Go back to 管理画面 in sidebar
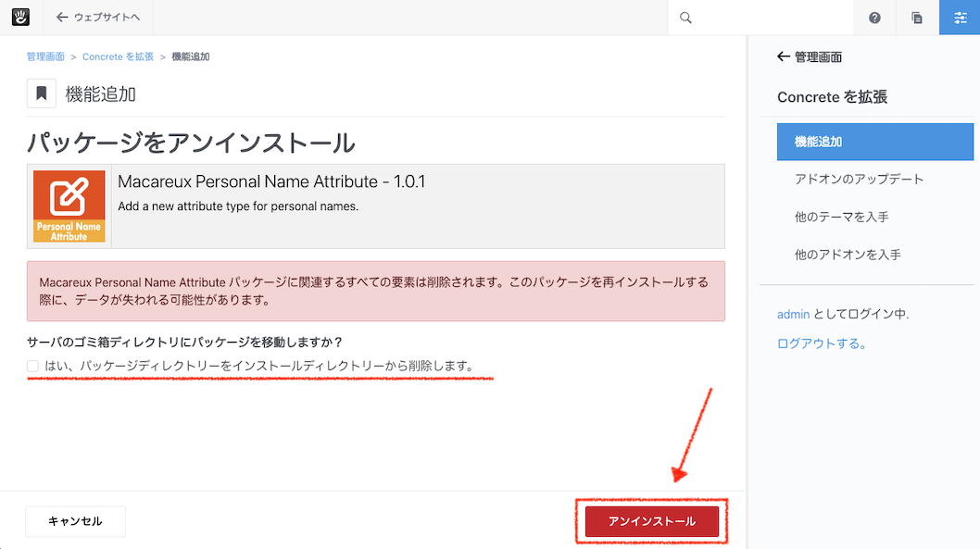The width and height of the screenshot is (980, 549). click(810, 57)
